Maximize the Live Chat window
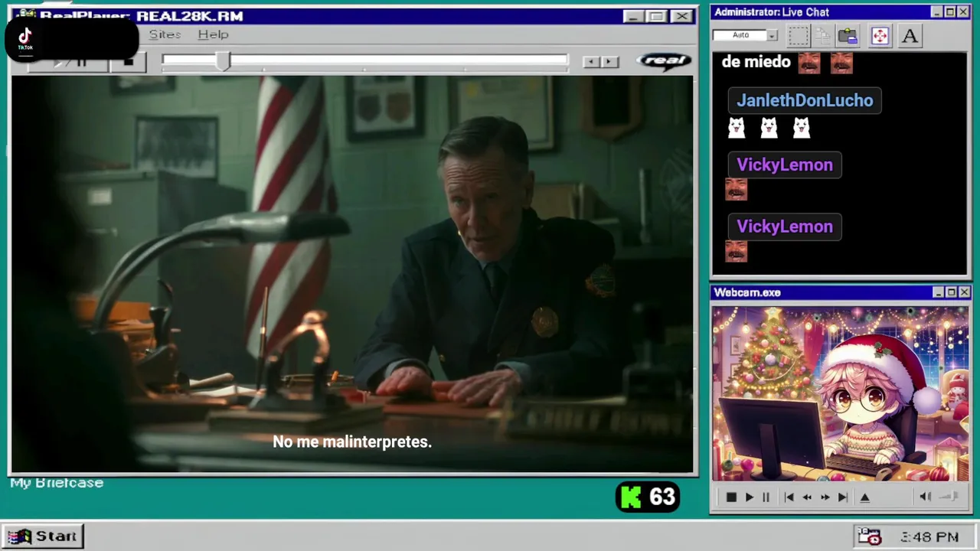 pyautogui.click(x=949, y=12)
